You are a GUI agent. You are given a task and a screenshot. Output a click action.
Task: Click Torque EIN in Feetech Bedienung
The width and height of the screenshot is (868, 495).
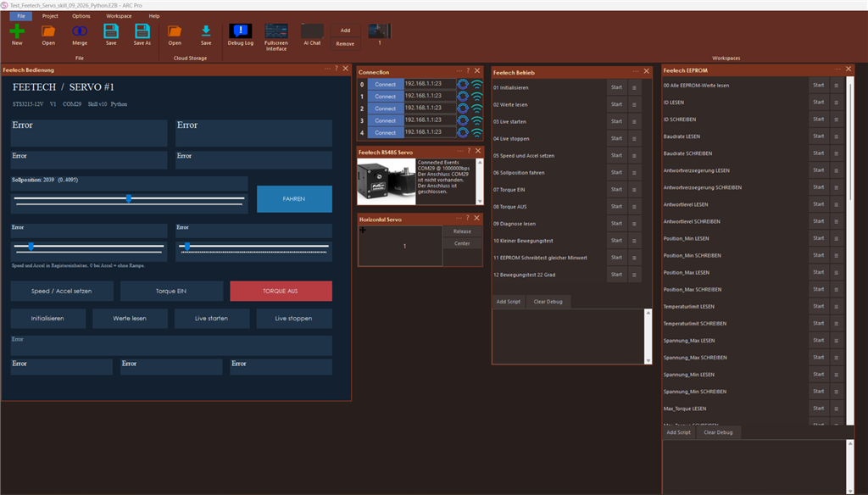pos(171,292)
